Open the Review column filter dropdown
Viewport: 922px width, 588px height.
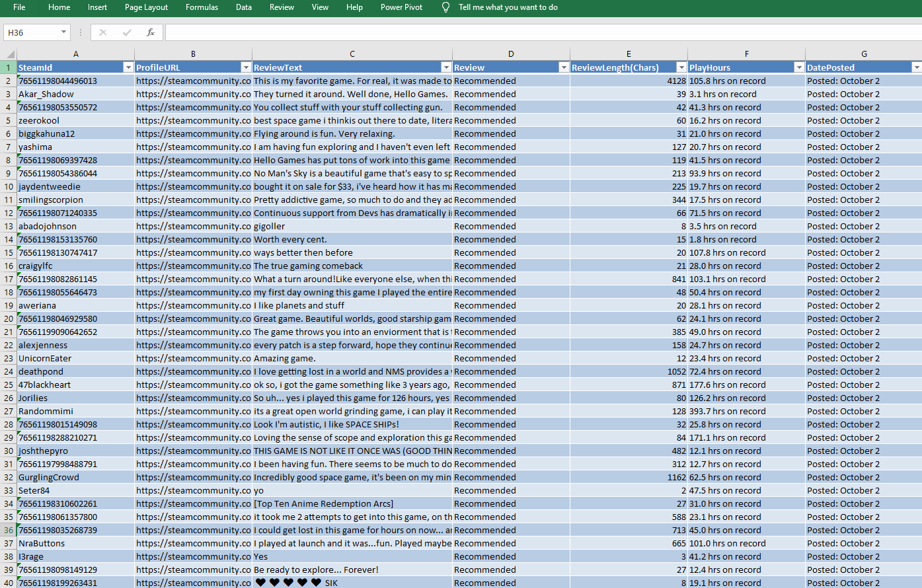coord(564,67)
